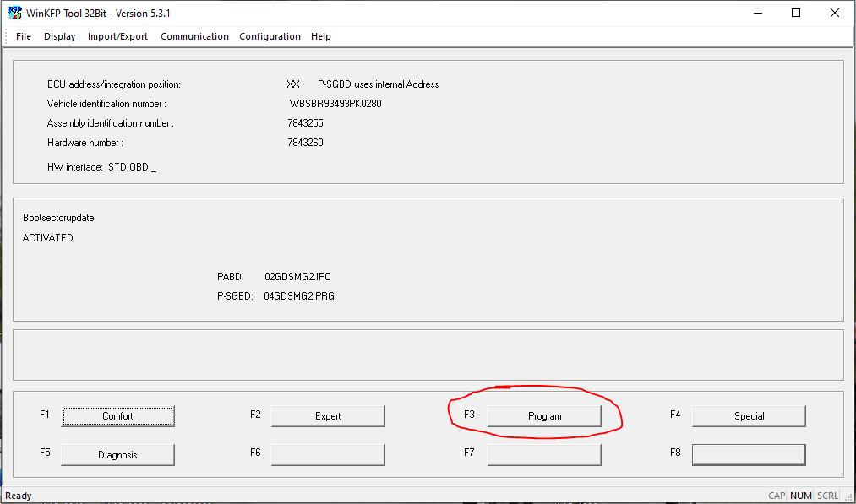
Task: Click the Ready status bar text
Action: coord(19,496)
